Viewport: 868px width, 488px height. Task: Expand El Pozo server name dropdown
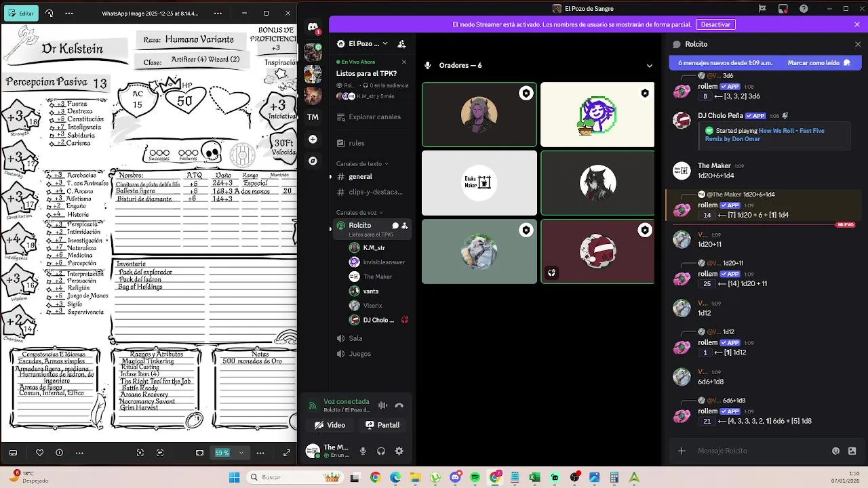385,43
